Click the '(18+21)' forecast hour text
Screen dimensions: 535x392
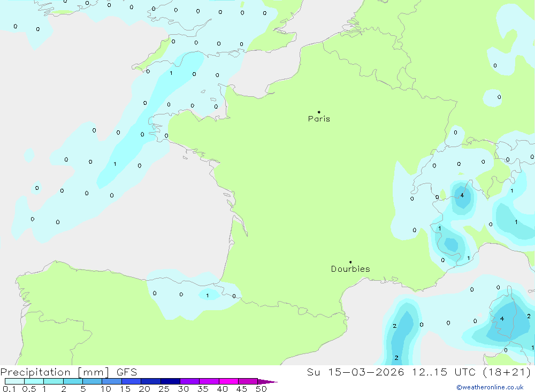click(x=507, y=372)
